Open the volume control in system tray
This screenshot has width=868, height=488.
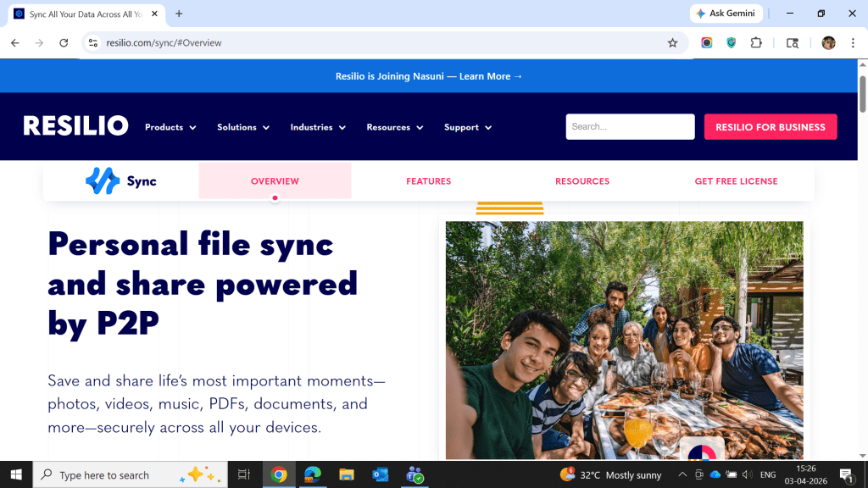point(747,474)
